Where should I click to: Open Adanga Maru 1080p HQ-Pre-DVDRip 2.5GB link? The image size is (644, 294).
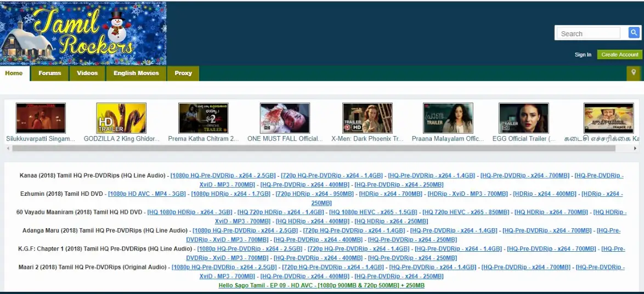tap(245, 231)
